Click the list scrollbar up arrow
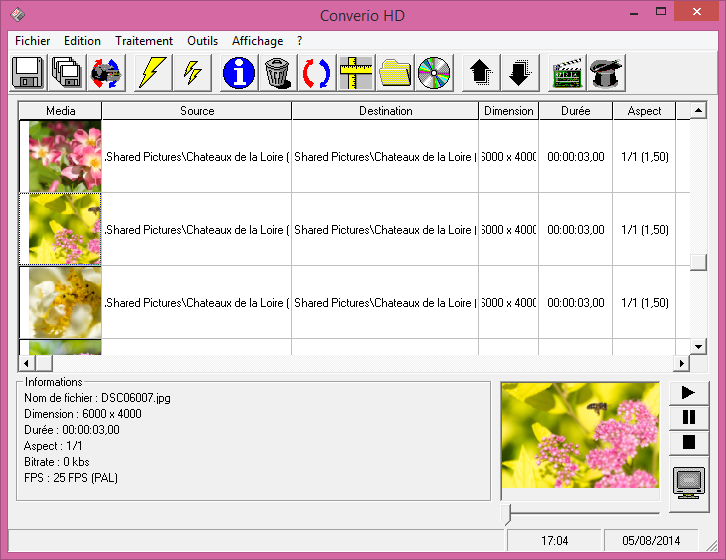 698,110
